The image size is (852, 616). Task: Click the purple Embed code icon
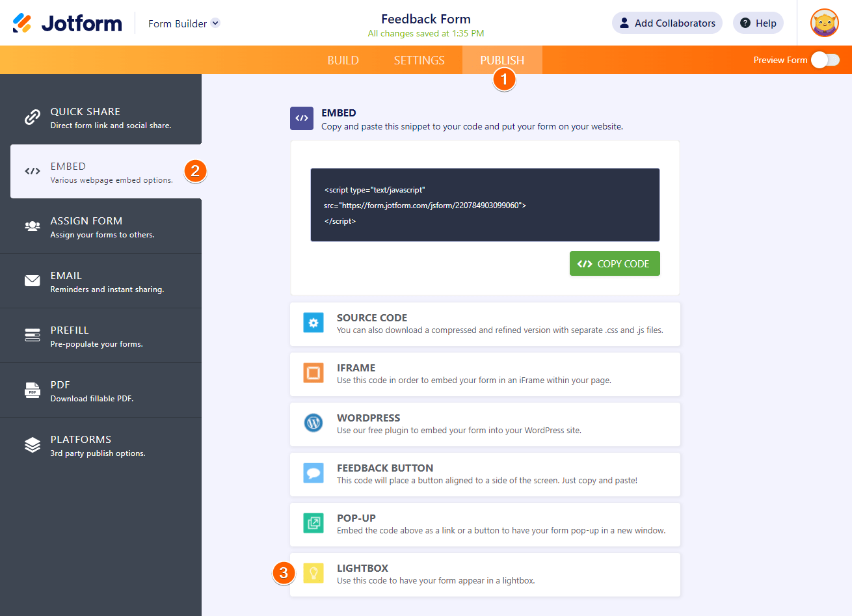pos(302,118)
